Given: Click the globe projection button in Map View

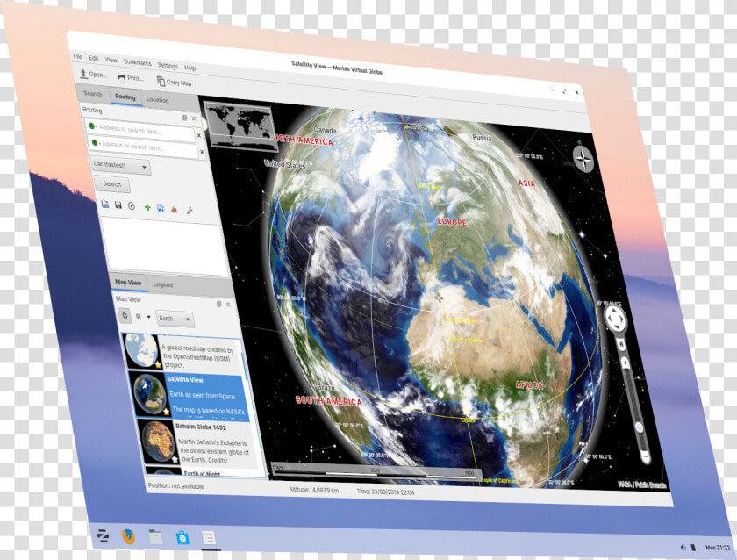Looking at the screenshot, I should (125, 315).
